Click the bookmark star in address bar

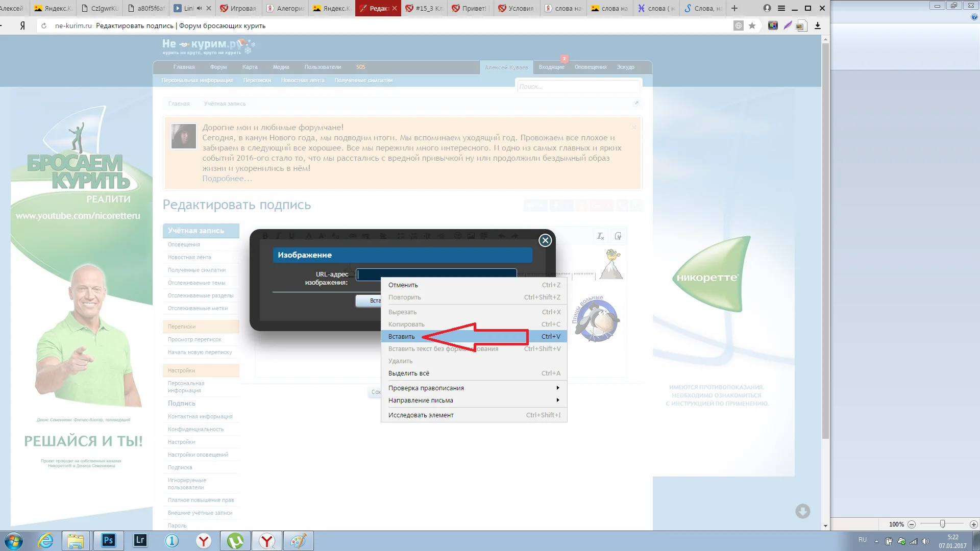click(x=752, y=26)
